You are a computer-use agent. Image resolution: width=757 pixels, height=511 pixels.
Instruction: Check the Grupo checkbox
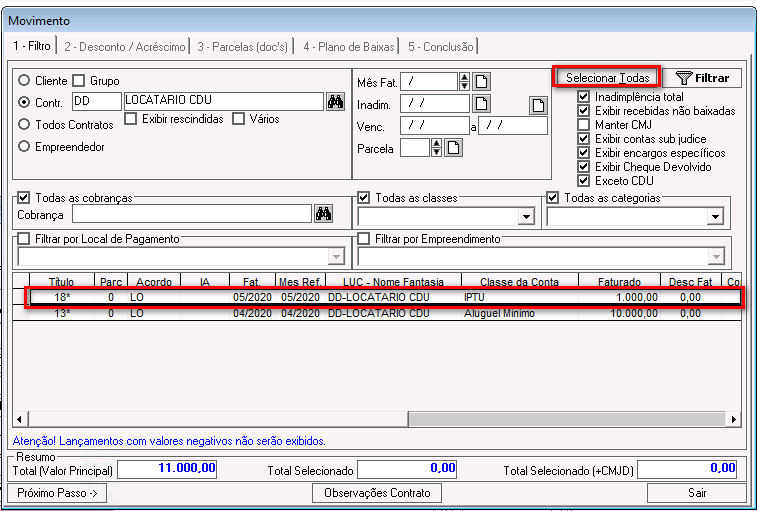[79, 80]
